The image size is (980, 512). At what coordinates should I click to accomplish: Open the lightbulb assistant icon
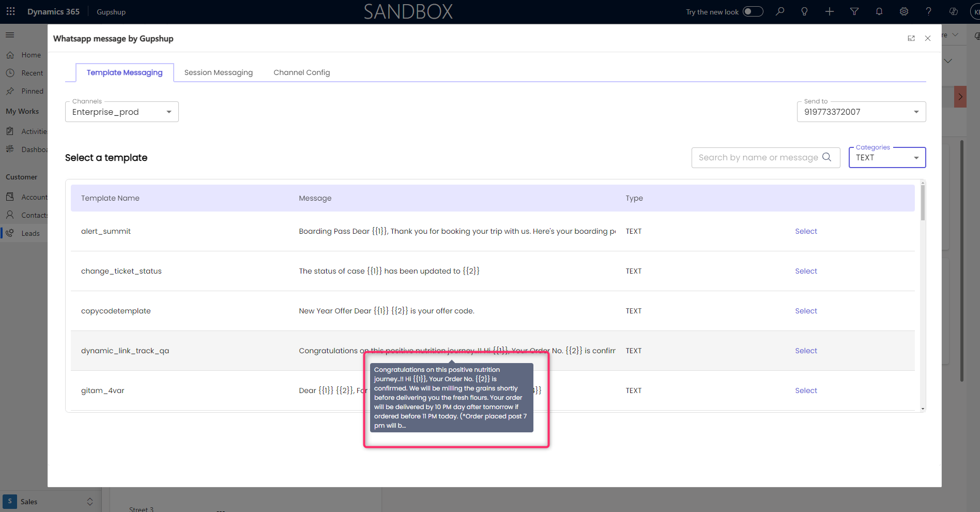[804, 11]
